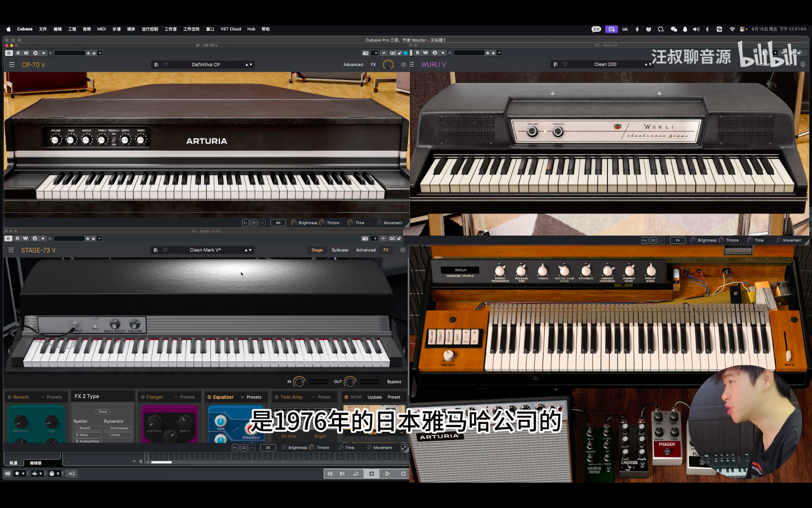Click the AQ auto-quantize button
The height and width of the screenshot is (508, 812).
point(72,474)
